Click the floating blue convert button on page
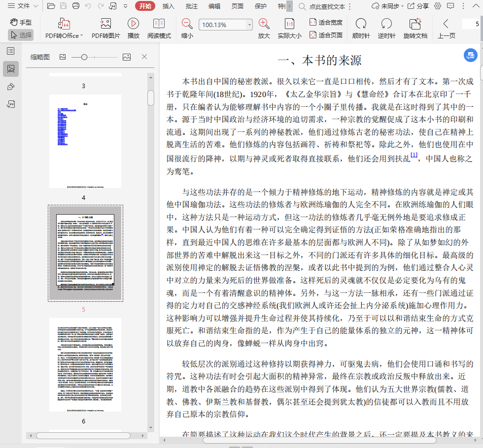Image resolution: width=483 pixels, height=448 pixels. point(470,55)
